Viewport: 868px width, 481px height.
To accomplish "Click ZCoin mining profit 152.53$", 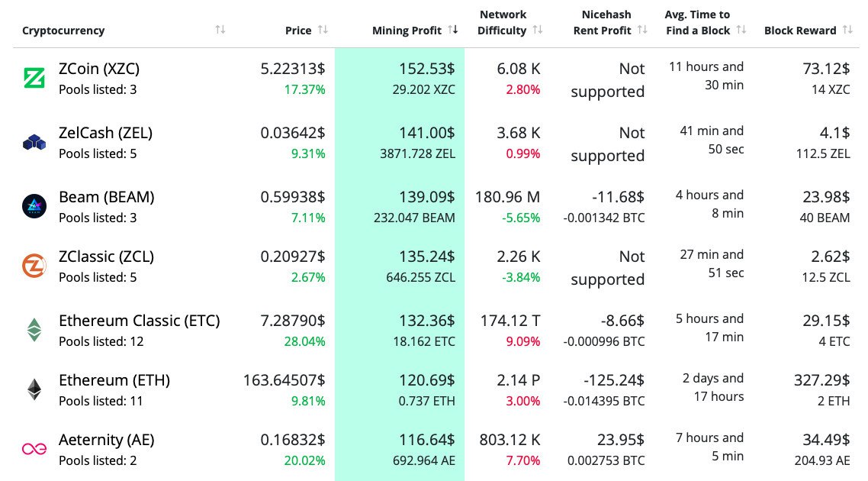I will click(427, 69).
